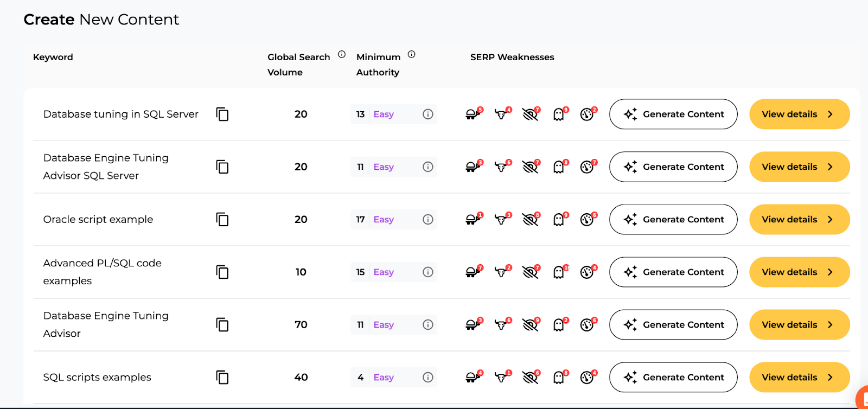Image resolution: width=868 pixels, height=409 pixels.
Task: Click the gauge icon in 'Advanced PL/SQL code examples' row
Action: coord(586,272)
